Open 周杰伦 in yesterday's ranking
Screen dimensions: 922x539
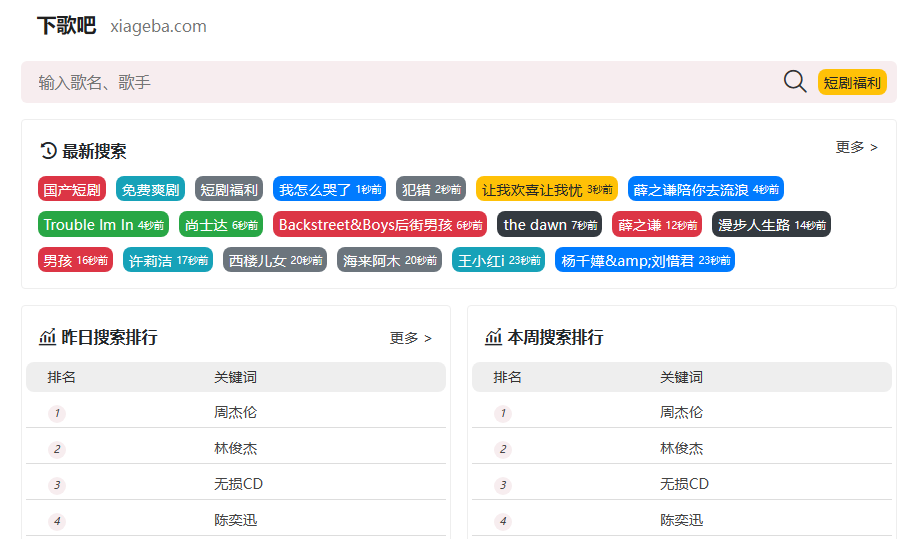click(235, 412)
